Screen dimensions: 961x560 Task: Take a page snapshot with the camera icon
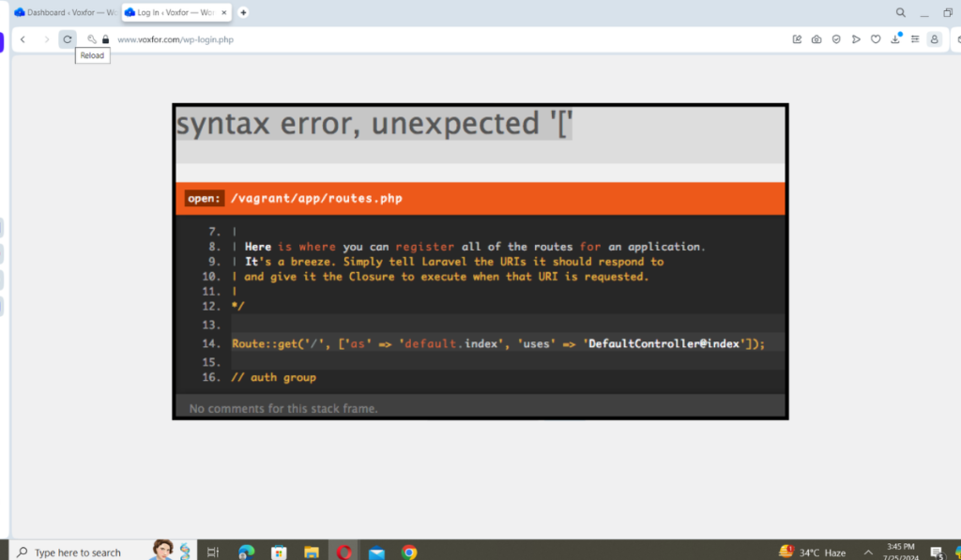816,39
